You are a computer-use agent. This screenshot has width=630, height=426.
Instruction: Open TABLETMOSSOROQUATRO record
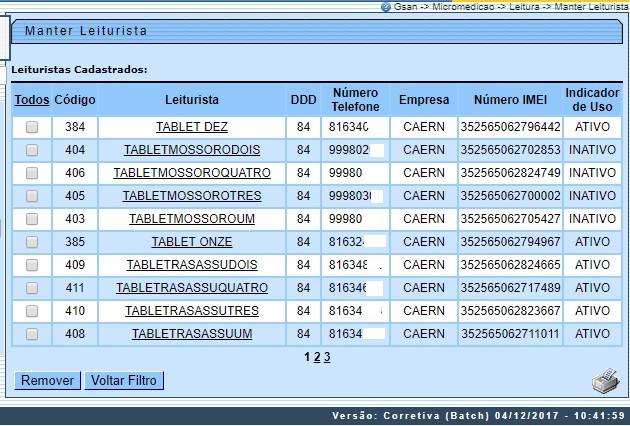click(x=192, y=173)
